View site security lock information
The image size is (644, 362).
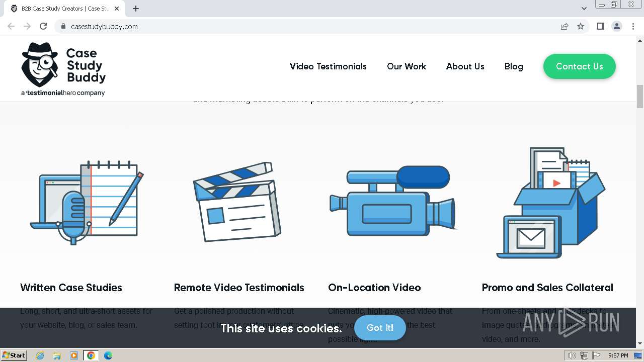point(63,26)
